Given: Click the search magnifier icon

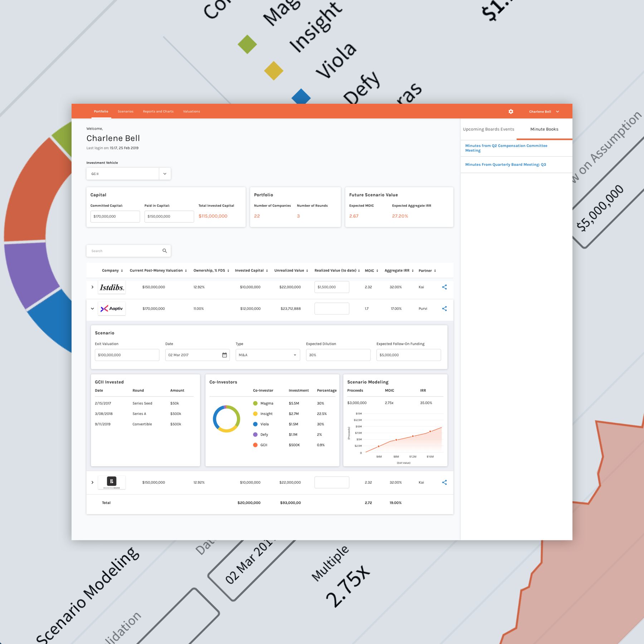Looking at the screenshot, I should 165,251.
